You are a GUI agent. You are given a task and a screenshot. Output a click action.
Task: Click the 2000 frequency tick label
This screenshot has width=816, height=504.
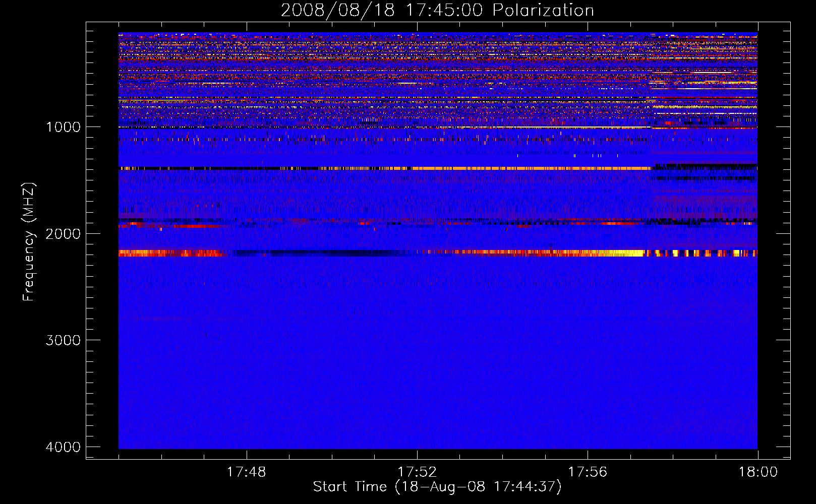tap(63, 233)
